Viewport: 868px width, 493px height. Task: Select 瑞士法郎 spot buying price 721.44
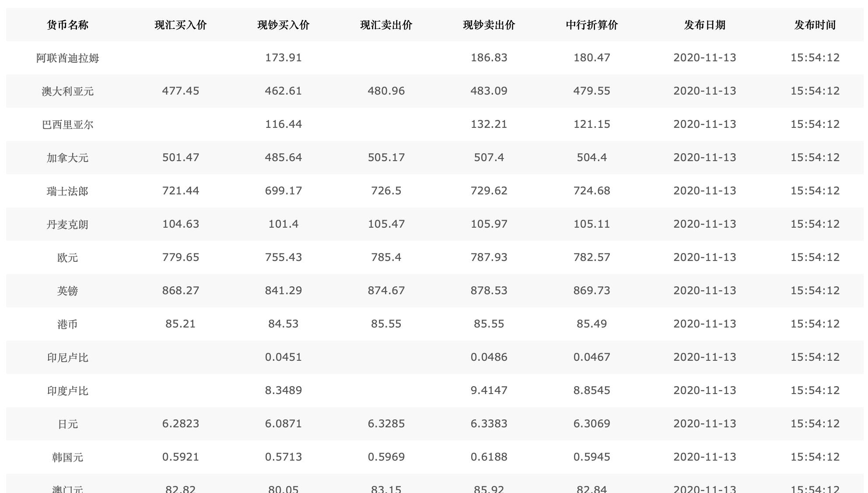tap(181, 191)
